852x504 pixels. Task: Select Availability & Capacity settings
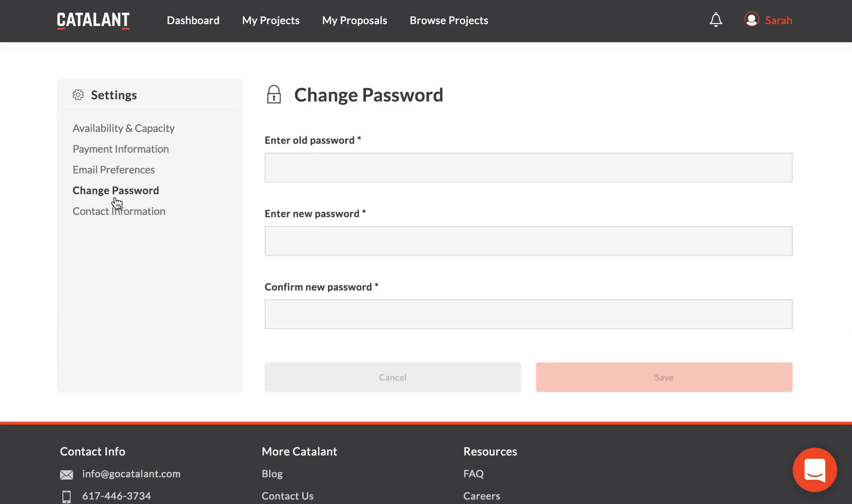pyautogui.click(x=123, y=128)
